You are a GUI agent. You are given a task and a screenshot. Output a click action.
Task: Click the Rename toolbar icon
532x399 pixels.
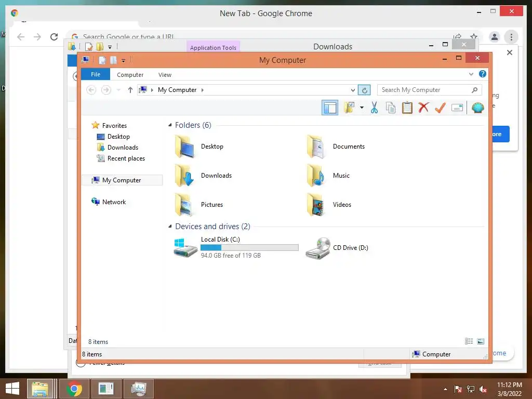457,108
